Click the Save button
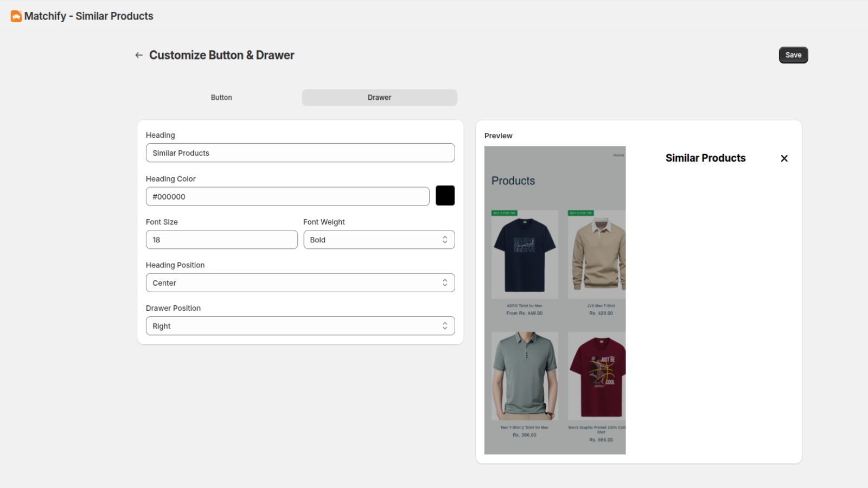Image resolution: width=868 pixels, height=488 pixels. pos(793,55)
